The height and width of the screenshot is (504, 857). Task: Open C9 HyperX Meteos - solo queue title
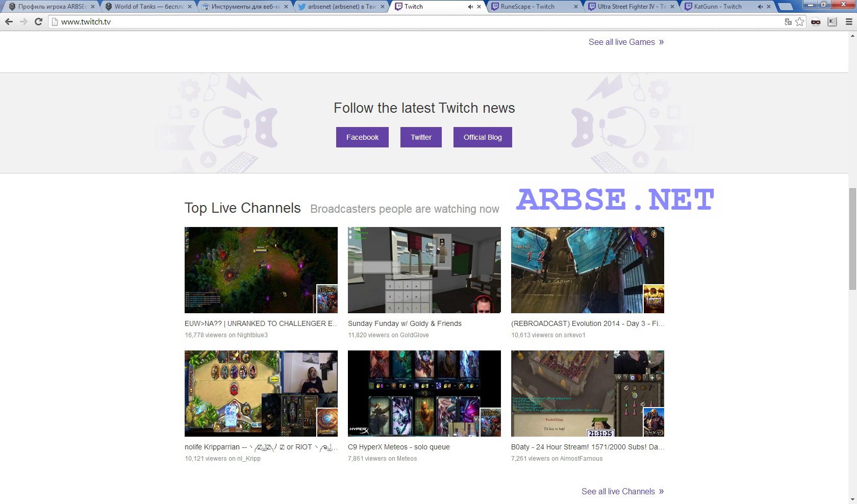click(399, 447)
